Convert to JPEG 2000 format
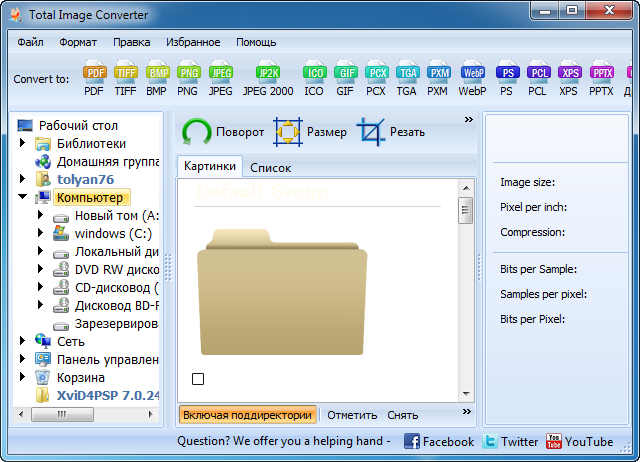This screenshot has width=640, height=462. coord(268,78)
